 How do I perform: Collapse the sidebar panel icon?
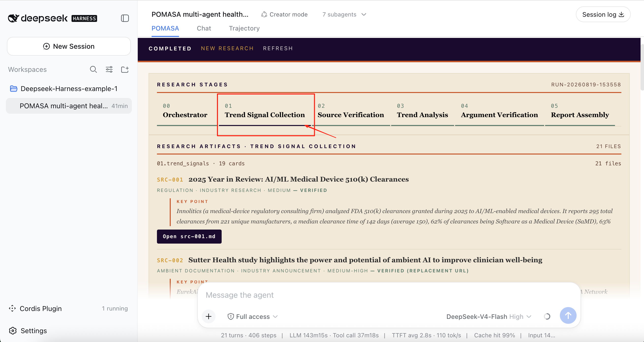tap(125, 18)
